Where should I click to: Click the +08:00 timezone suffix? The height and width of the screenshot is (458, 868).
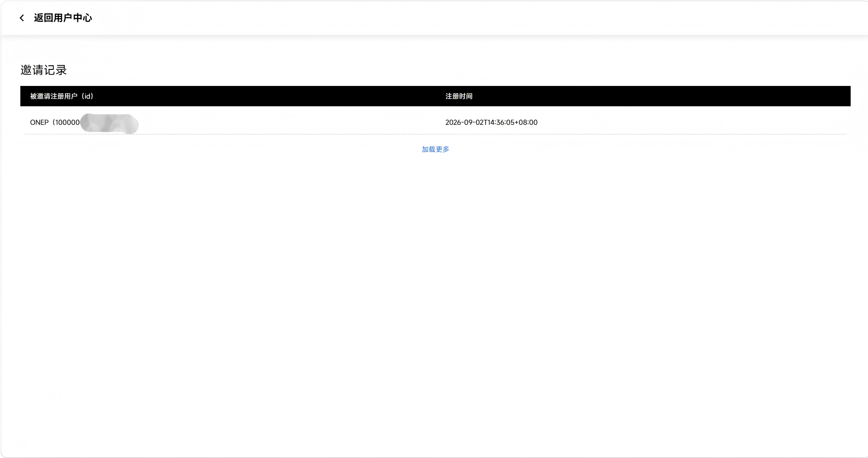point(526,122)
